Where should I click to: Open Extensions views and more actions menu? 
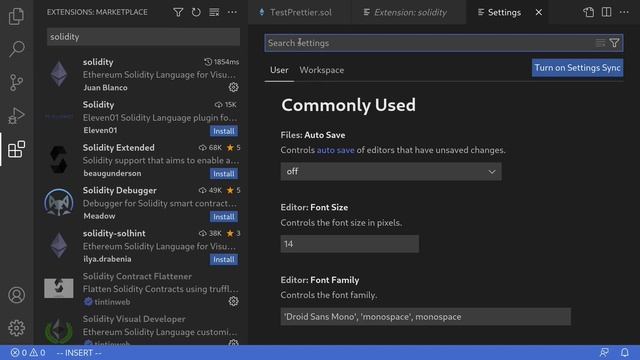point(232,12)
